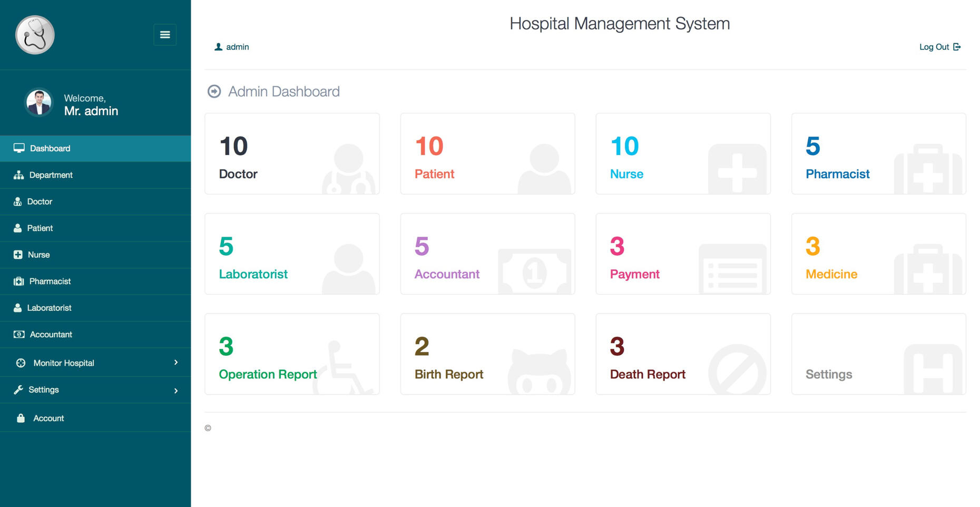Click the Log Out link
The height and width of the screenshot is (507, 980).
[934, 47]
